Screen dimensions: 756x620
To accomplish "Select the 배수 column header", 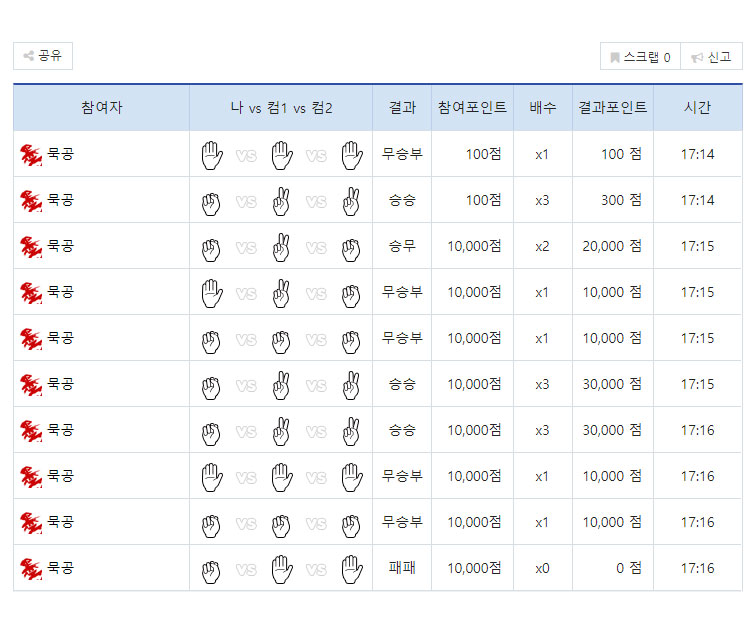I will [x=542, y=108].
